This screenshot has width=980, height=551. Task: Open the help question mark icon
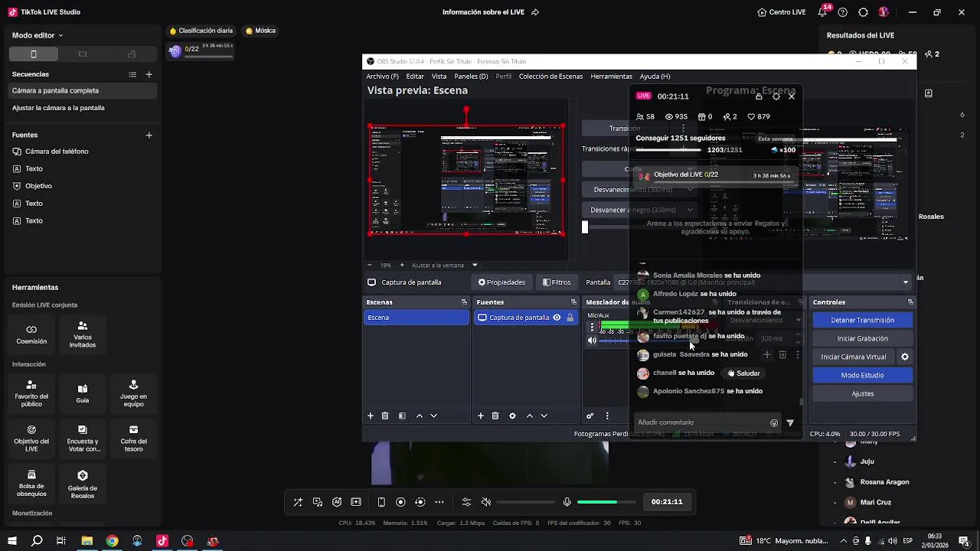click(843, 12)
